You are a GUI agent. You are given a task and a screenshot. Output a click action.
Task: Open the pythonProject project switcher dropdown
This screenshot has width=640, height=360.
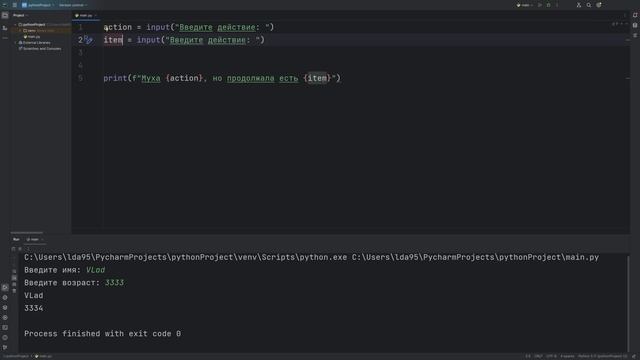click(x=38, y=5)
